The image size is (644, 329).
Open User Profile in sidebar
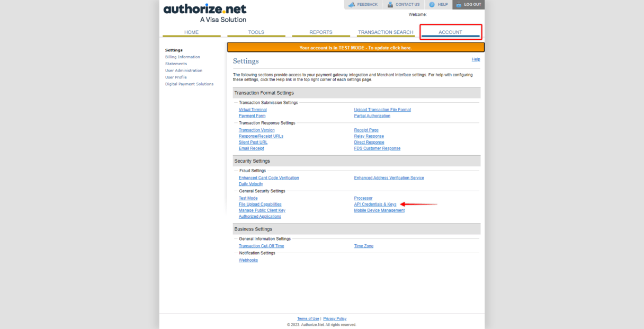(x=176, y=77)
